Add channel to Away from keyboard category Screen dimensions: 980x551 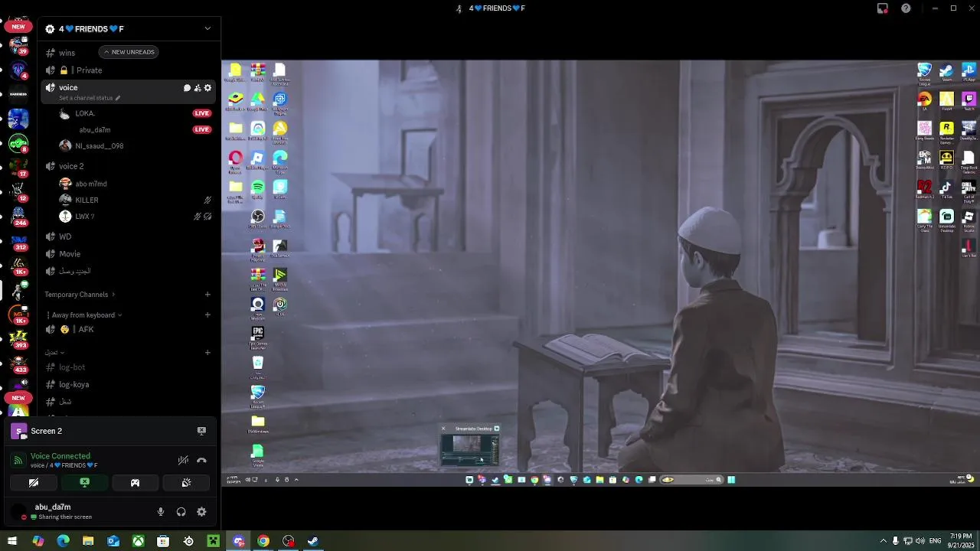pyautogui.click(x=207, y=315)
